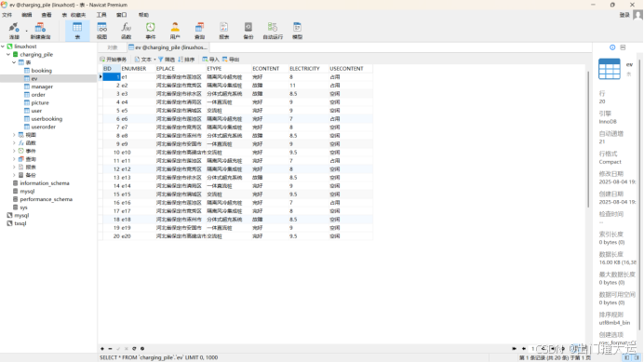Select the picture table in tree

click(40, 102)
